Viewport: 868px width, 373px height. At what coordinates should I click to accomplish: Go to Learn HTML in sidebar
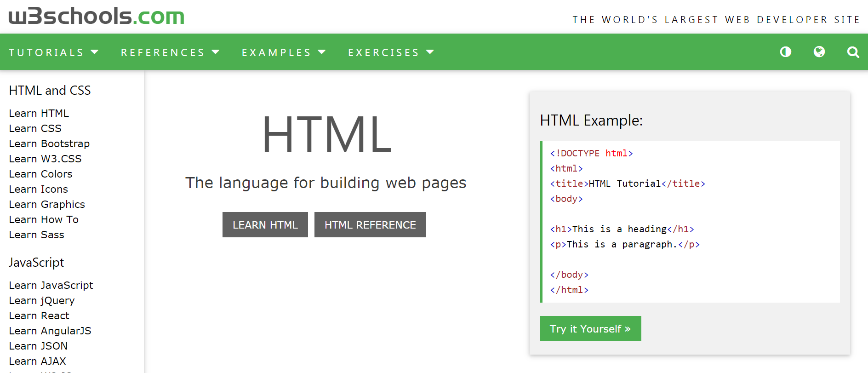coord(39,113)
